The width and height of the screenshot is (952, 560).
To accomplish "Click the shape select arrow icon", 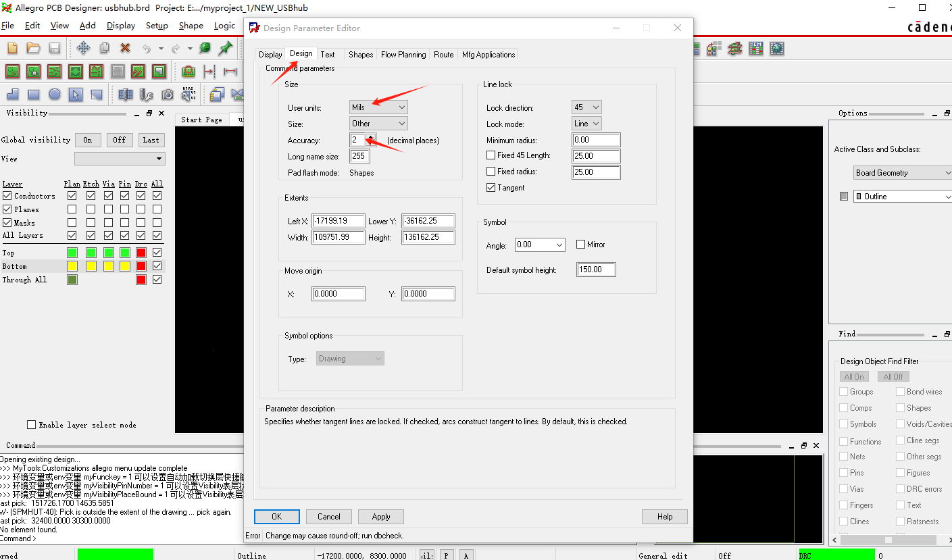I will 76,95.
